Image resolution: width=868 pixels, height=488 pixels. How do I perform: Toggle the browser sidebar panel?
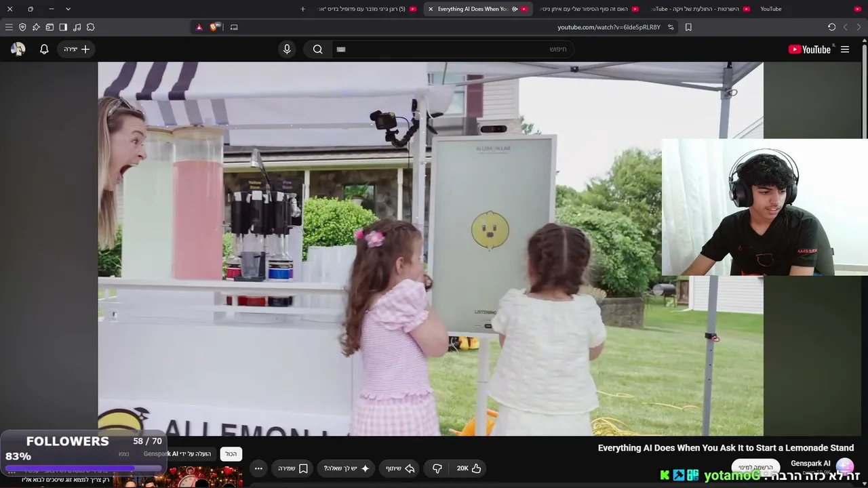pyautogui.click(x=63, y=27)
